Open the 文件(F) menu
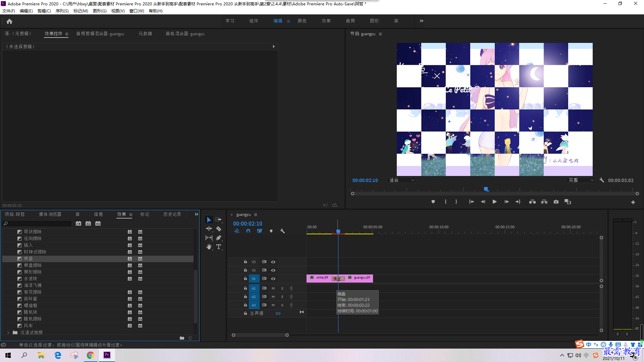The image size is (644, 362). point(9,11)
